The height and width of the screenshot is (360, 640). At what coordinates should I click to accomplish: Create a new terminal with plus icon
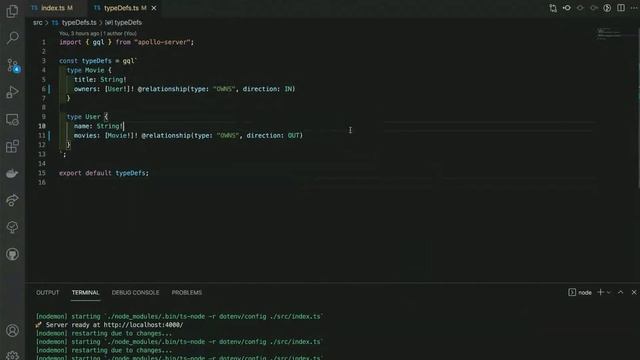click(600, 292)
